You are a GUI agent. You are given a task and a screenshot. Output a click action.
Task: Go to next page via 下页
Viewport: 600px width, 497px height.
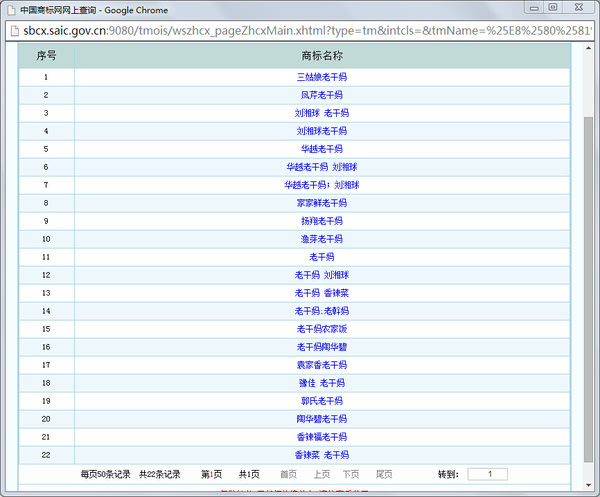(x=351, y=474)
